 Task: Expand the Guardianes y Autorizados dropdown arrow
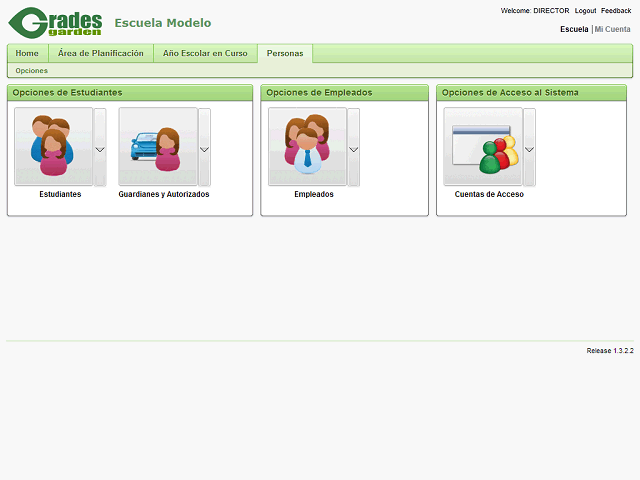(204, 148)
